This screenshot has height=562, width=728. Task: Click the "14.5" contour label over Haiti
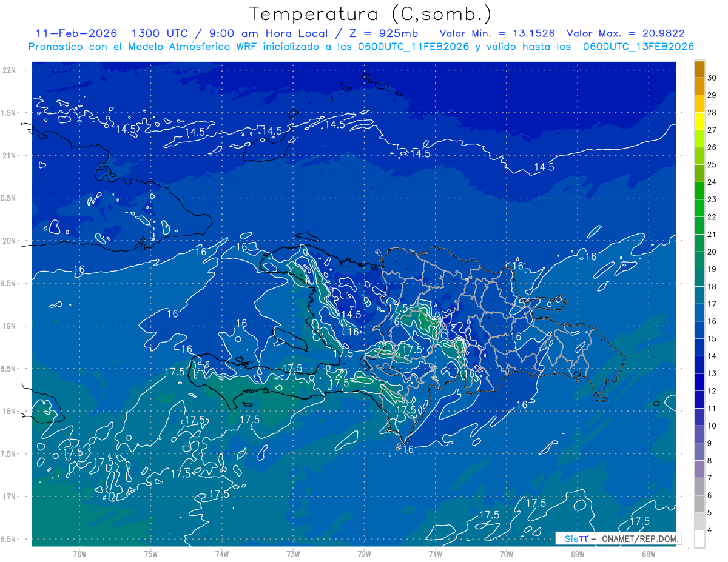351,315
